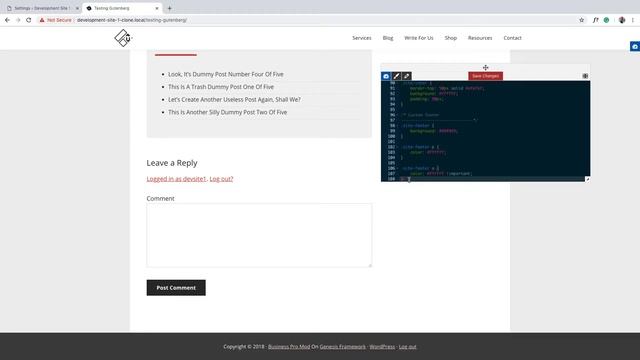The image size is (640, 360).
Task: Bookmark this page with the star icon
Action: pyautogui.click(x=582, y=20)
